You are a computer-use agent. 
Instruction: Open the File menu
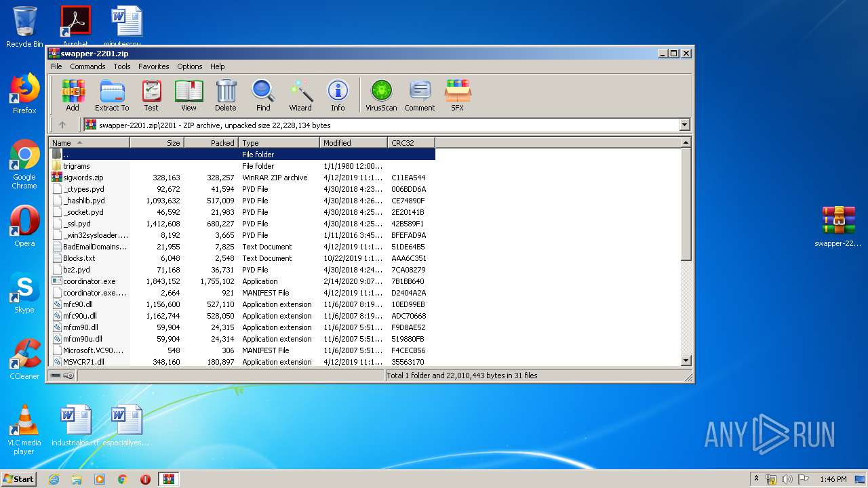(56, 66)
